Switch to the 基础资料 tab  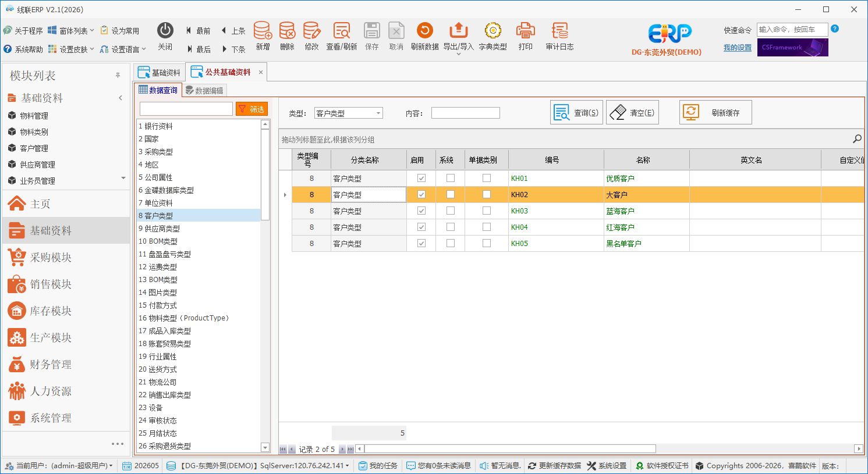pyautogui.click(x=159, y=72)
